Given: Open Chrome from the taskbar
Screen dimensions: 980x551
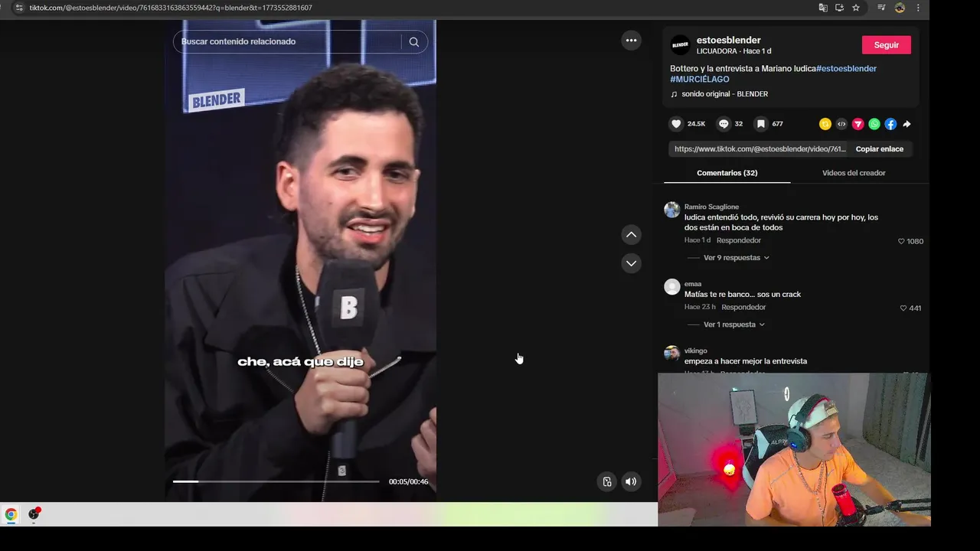Looking at the screenshot, I should 11,514.
